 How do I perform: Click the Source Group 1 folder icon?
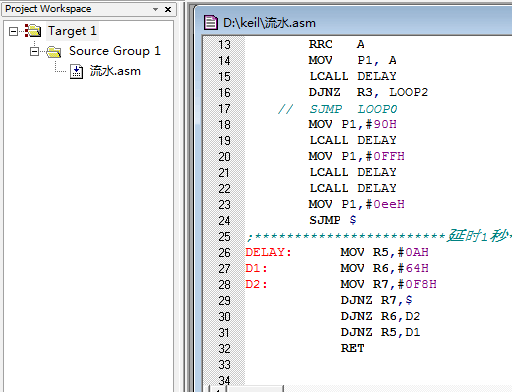click(54, 51)
